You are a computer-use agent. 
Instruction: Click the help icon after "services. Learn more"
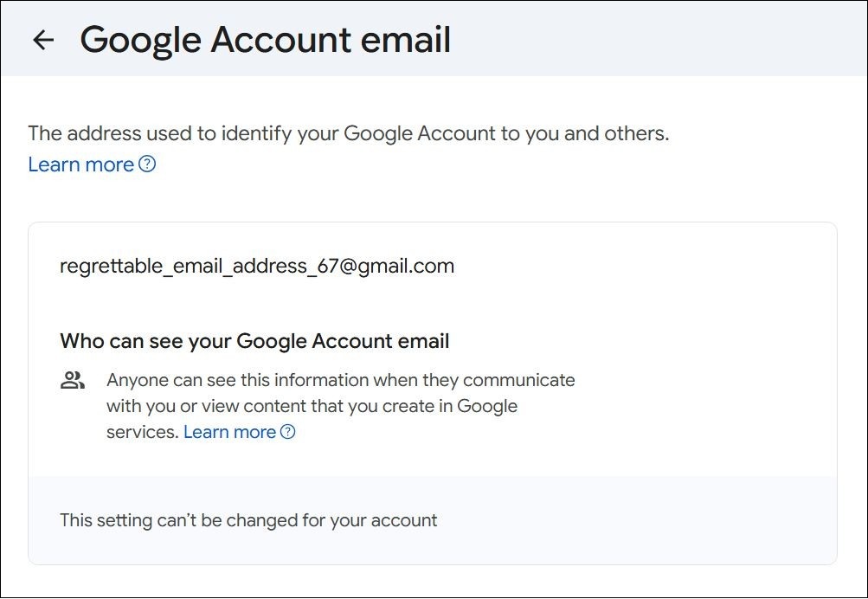pos(288,431)
